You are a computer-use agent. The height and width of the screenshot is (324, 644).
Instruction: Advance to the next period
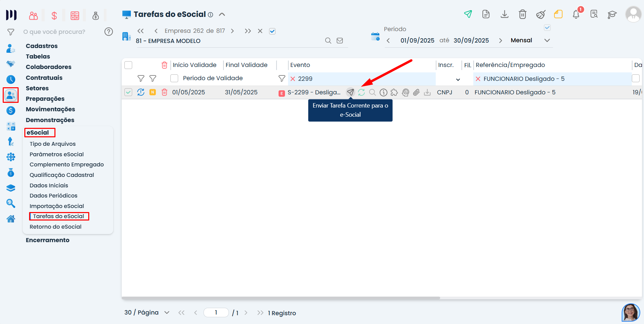pos(500,41)
